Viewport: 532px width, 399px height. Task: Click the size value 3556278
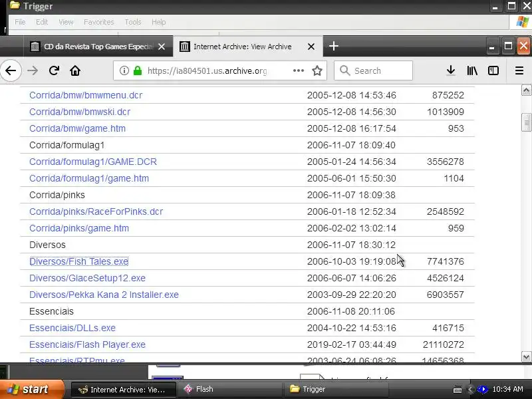tap(445, 162)
